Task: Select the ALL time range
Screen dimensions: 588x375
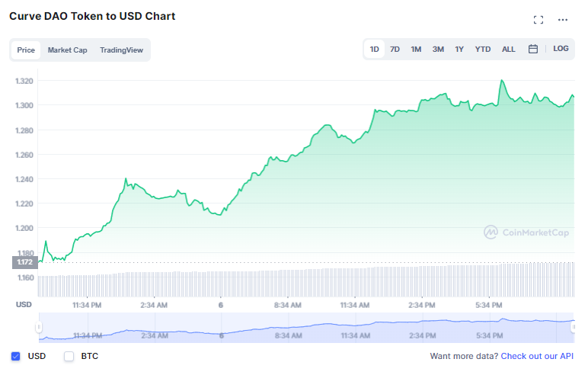Action: point(509,50)
